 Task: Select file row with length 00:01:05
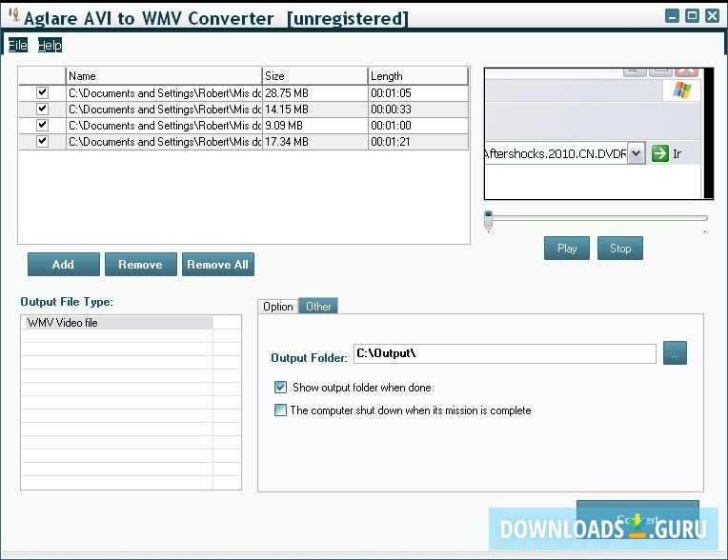[x=243, y=92]
